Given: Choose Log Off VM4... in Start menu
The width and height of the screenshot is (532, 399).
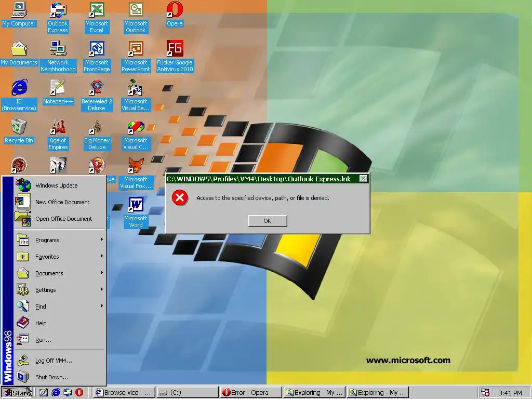Looking at the screenshot, I should click(x=60, y=361).
